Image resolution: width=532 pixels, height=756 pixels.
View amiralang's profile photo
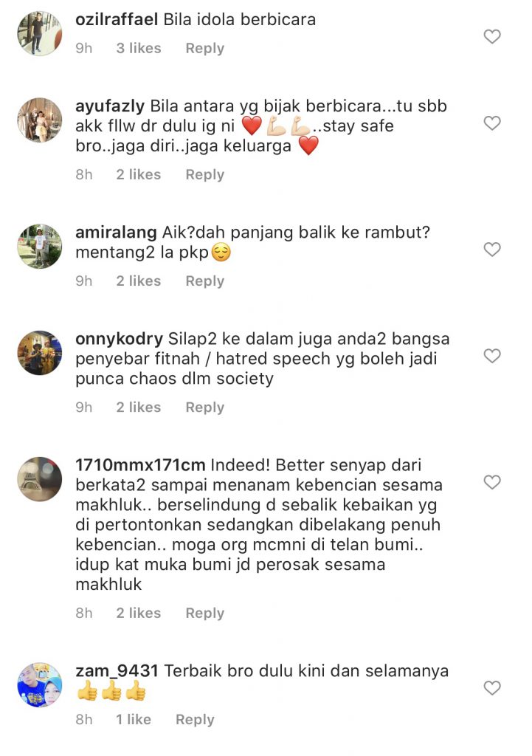click(40, 247)
